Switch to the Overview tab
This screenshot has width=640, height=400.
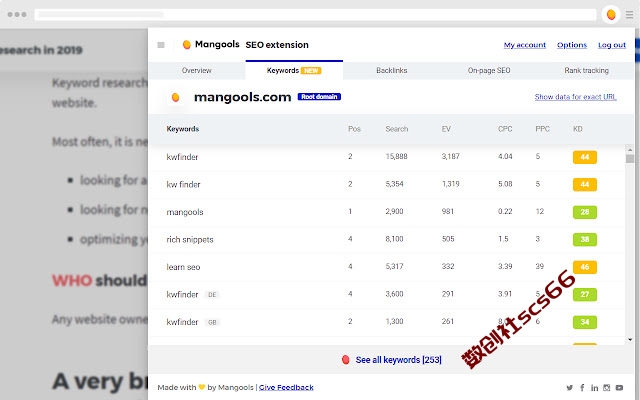(197, 70)
